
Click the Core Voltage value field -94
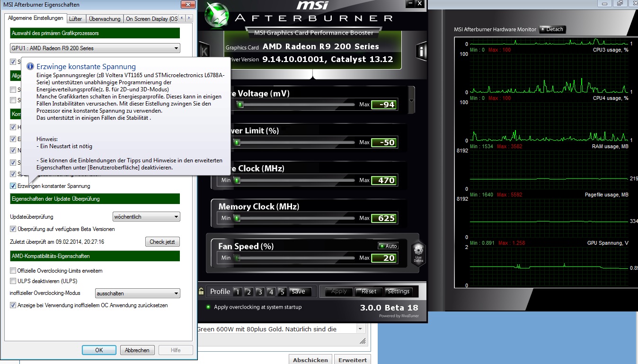384,105
